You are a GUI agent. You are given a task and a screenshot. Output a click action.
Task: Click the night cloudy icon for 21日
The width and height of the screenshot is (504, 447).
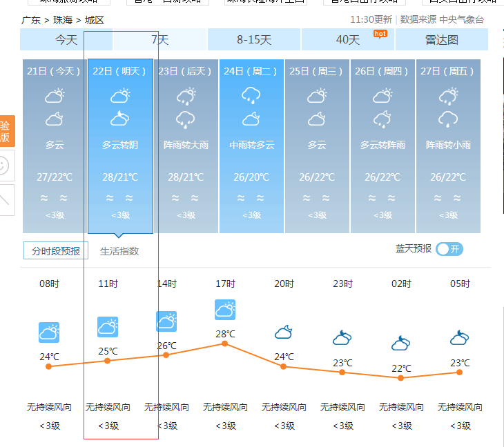pyautogui.click(x=55, y=119)
